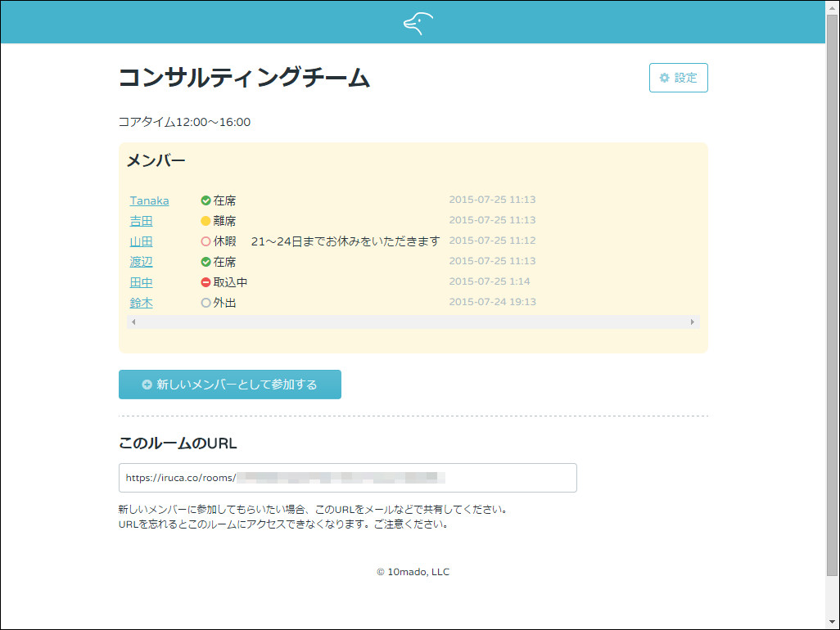Screen dimensions: 840x630
Task: Click 吉田's yellow 離席 status icon
Action: 206,220
